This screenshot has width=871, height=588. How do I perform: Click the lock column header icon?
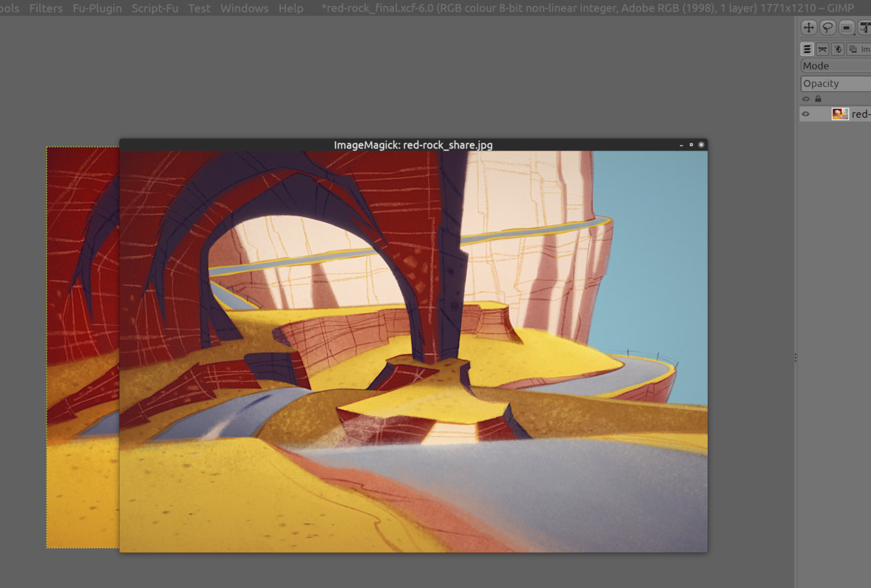[818, 99]
